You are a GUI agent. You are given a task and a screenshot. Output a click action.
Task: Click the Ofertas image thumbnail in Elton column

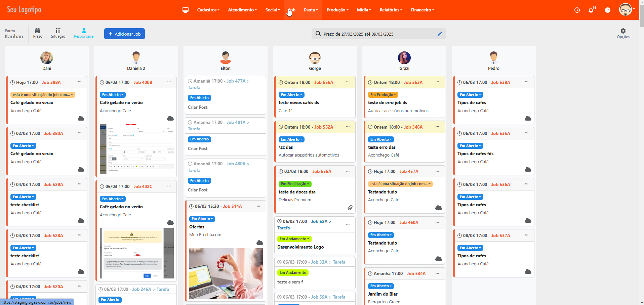[x=226, y=273]
